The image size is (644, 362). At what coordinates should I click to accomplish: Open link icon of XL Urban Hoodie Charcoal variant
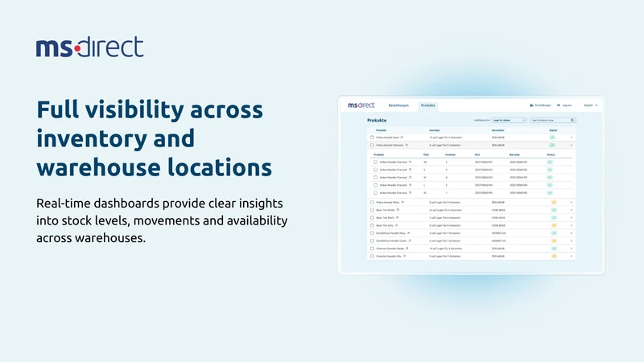(x=410, y=193)
